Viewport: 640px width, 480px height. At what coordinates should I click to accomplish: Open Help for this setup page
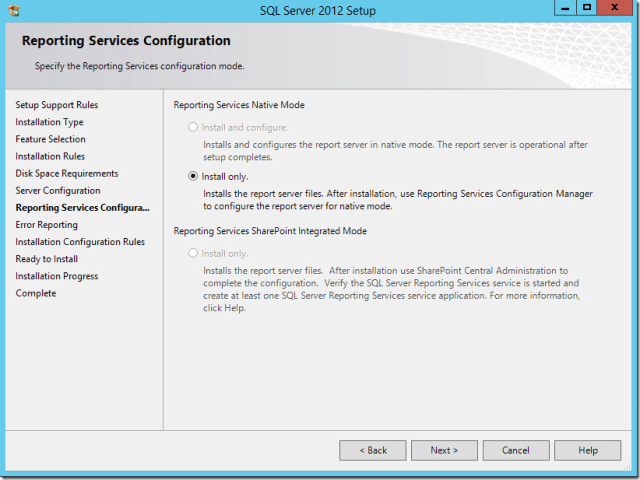point(588,450)
